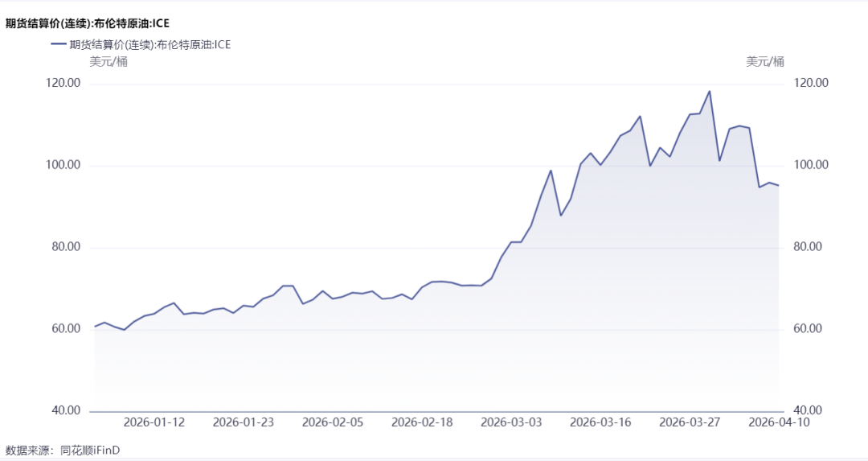
Task: Click the 80.00 label on right axis
Action: [808, 246]
